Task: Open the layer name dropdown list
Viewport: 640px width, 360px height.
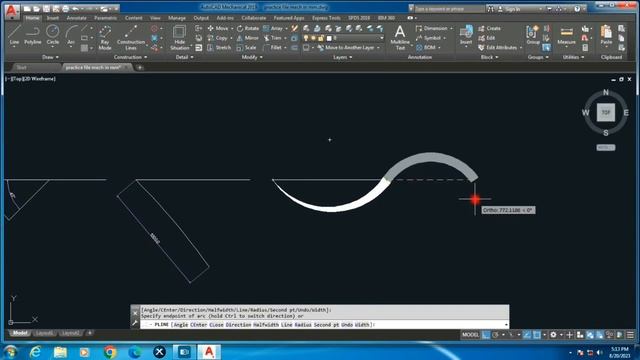Action: pyautogui.click(x=382, y=38)
